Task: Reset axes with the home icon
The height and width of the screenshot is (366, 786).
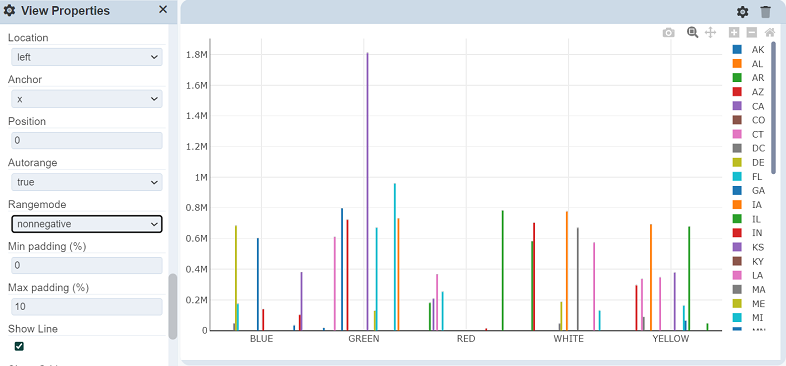Action: pyautogui.click(x=769, y=33)
